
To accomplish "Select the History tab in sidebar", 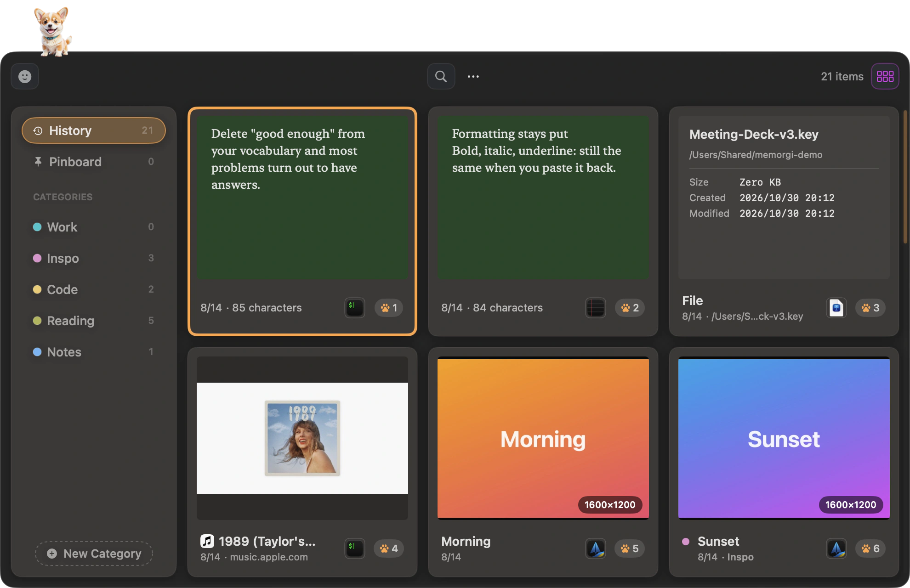I will point(94,130).
